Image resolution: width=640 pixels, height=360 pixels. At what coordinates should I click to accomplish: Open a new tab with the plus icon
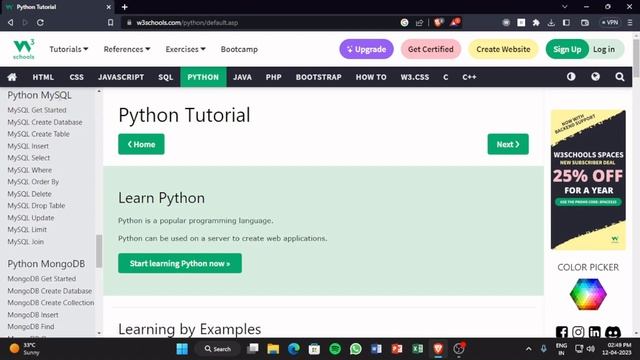click(124, 7)
